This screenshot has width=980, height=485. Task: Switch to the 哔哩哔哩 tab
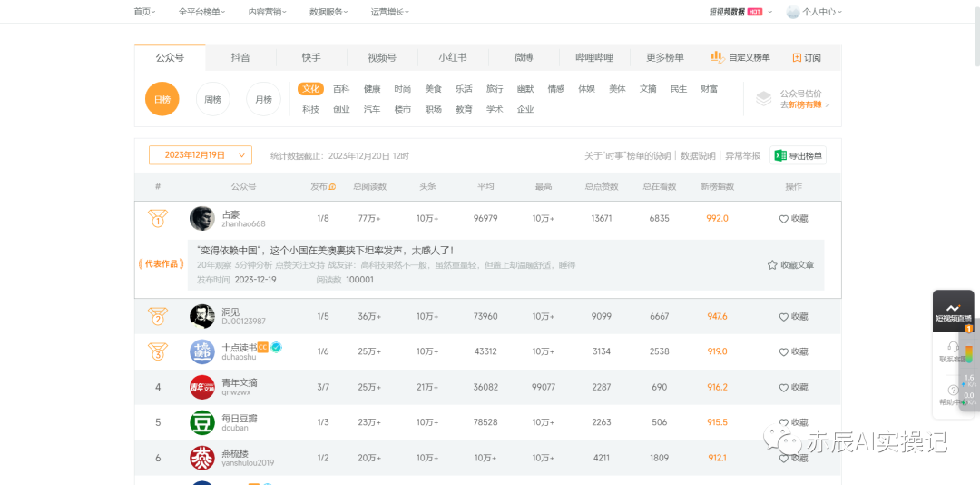[594, 57]
